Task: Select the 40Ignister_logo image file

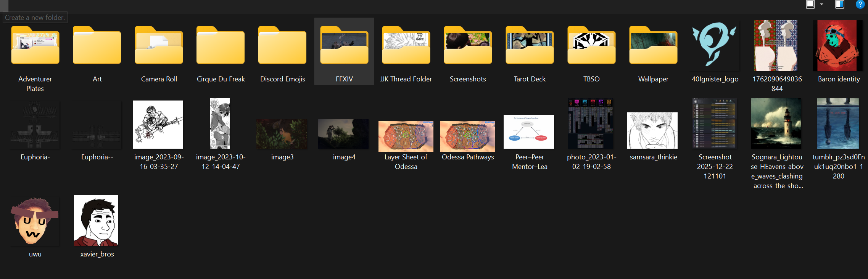Action: pyautogui.click(x=715, y=45)
